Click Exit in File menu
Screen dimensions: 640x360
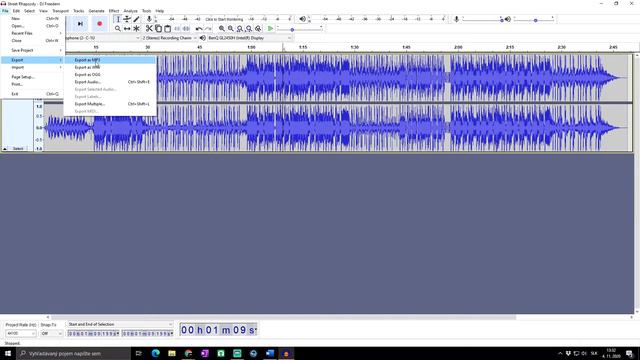coord(33,94)
